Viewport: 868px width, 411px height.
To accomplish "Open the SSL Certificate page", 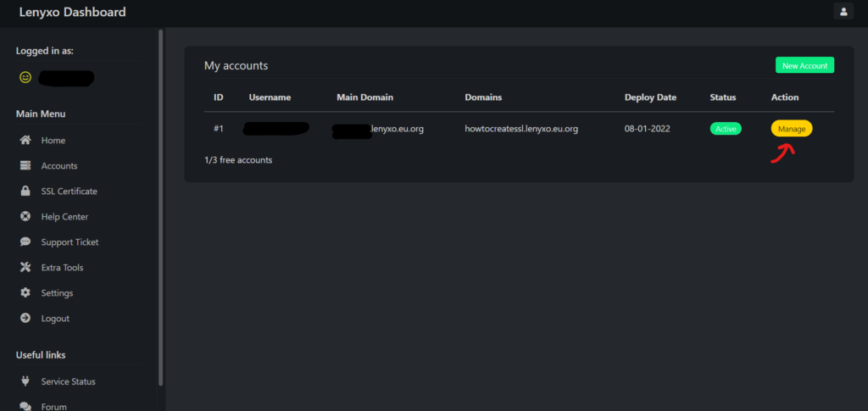I will (x=70, y=192).
